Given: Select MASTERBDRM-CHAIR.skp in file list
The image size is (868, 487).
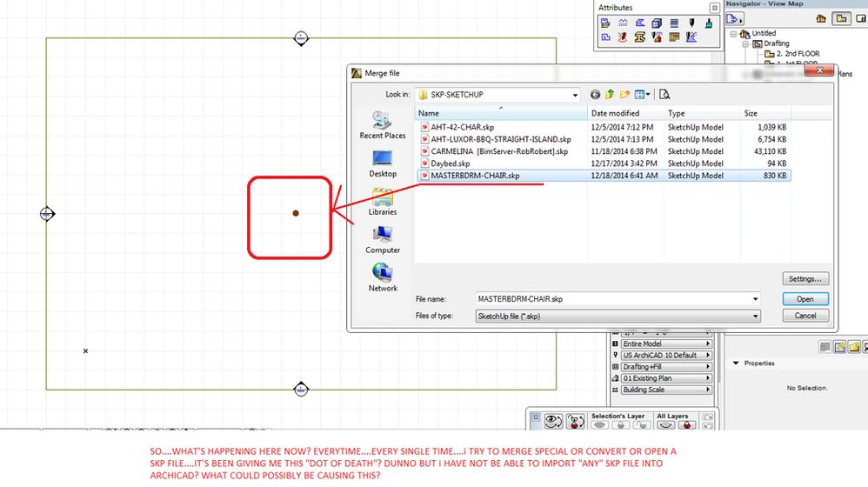Looking at the screenshot, I should click(603, 176).
